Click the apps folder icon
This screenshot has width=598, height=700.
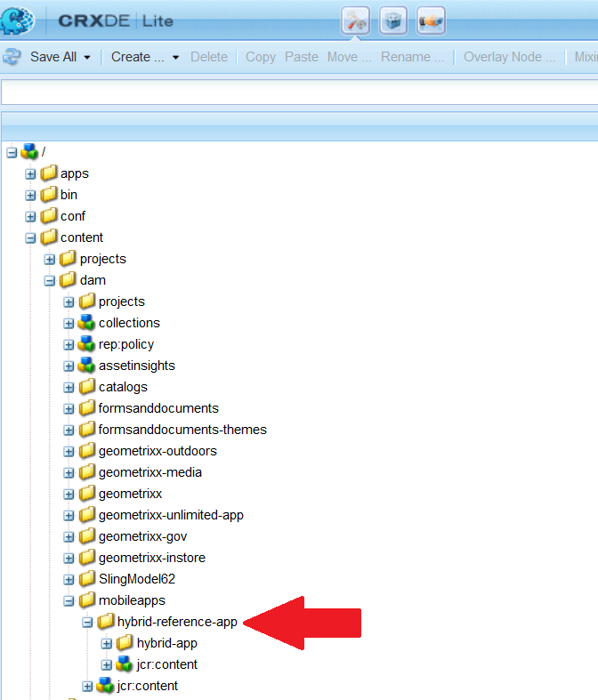49,173
